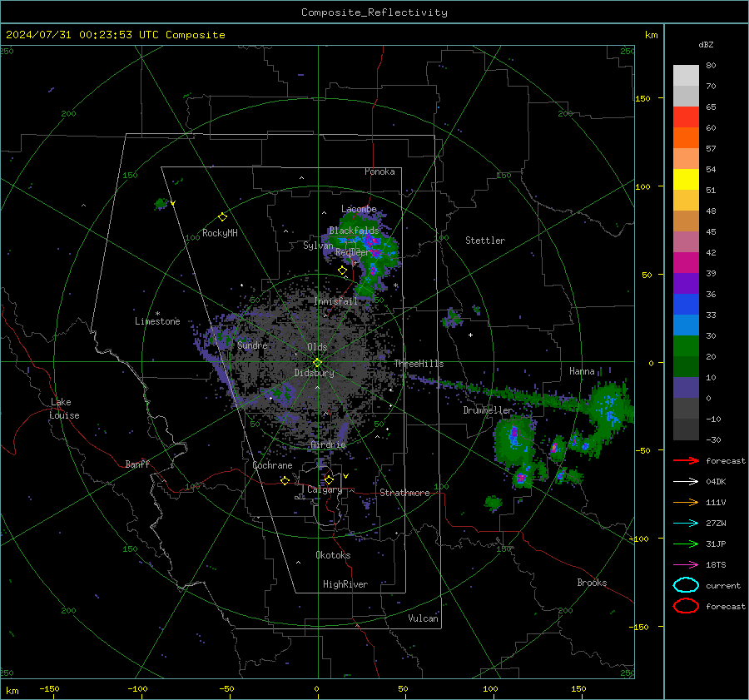Click the red forecast ellipse legend icon

point(686,606)
